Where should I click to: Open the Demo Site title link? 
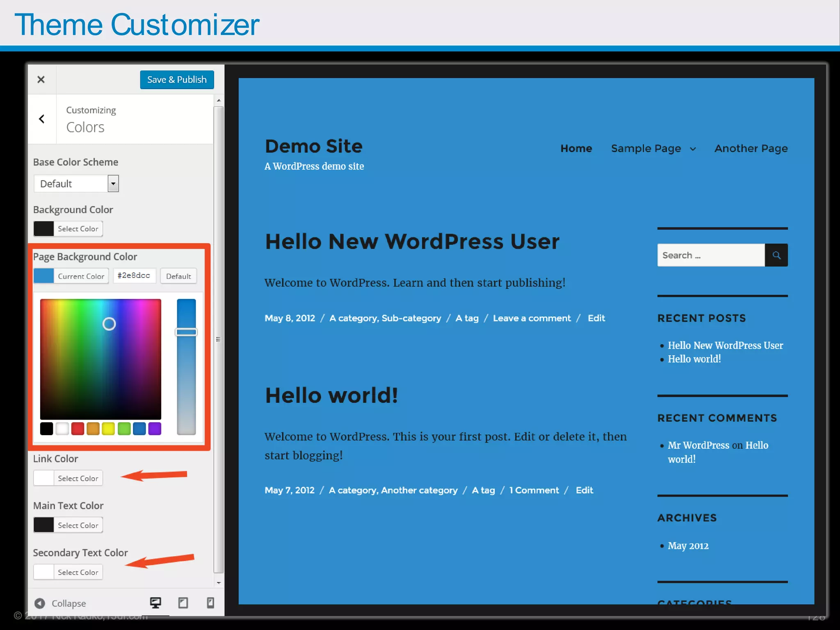pyautogui.click(x=314, y=146)
